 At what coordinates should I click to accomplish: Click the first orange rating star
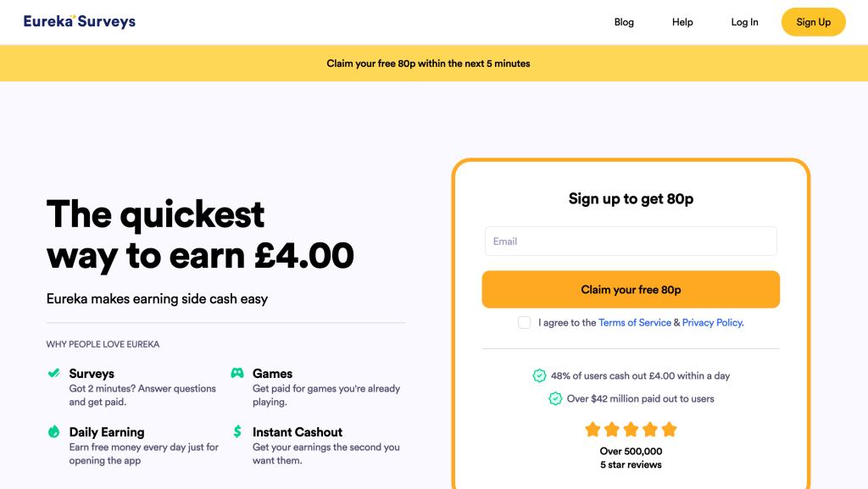pos(593,430)
